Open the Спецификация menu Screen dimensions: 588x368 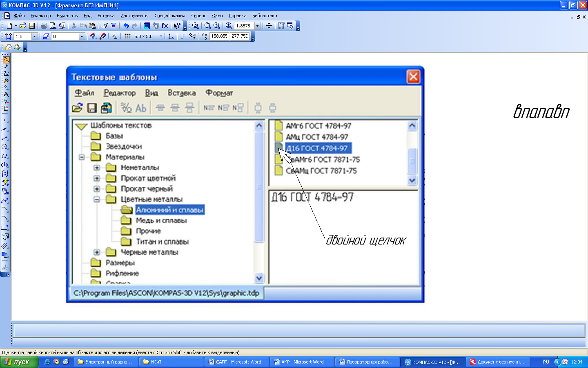[170, 16]
